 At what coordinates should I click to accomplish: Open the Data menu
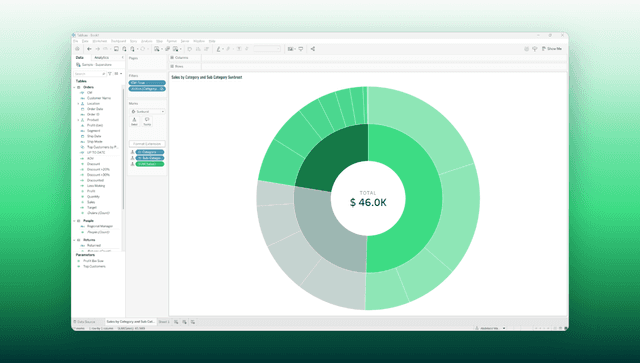pos(85,41)
